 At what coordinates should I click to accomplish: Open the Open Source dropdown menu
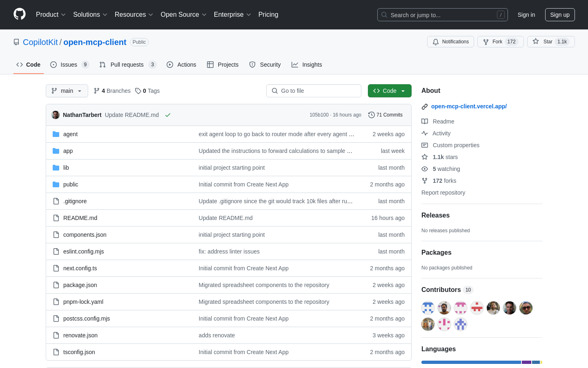(184, 15)
